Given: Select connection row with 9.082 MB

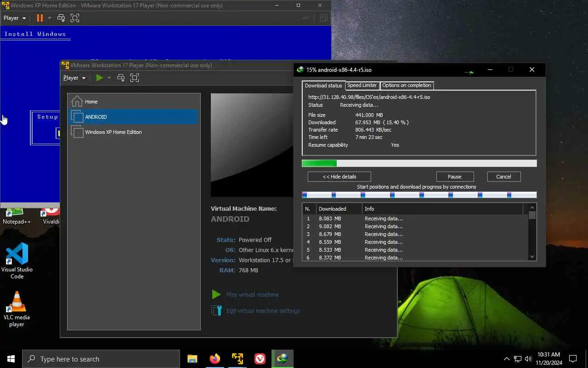Looking at the screenshot, I should pos(415,226).
